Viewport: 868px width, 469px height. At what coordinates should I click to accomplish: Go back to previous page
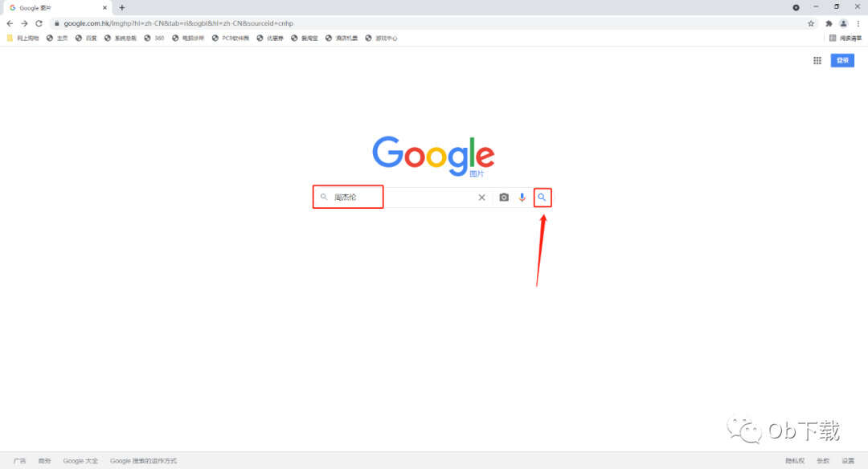10,23
